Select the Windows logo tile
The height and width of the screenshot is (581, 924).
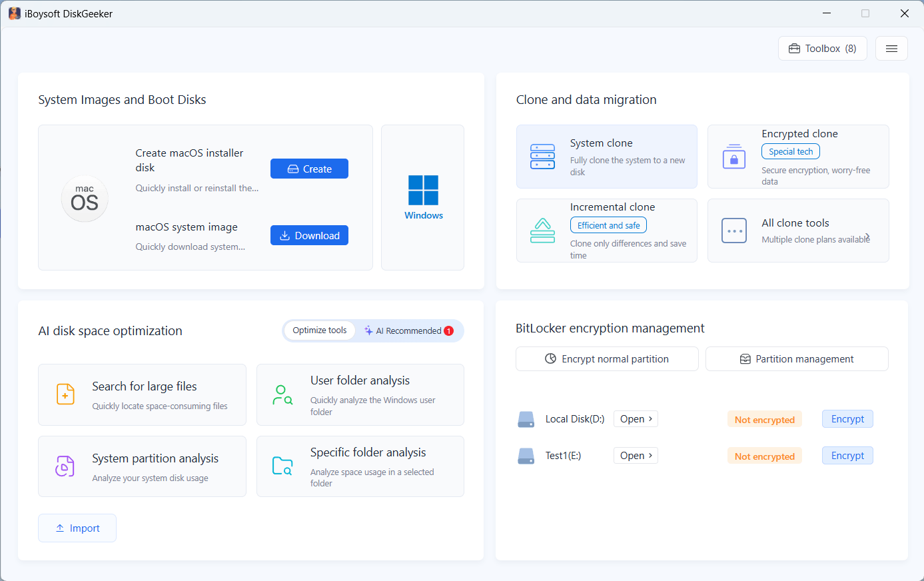tap(423, 197)
